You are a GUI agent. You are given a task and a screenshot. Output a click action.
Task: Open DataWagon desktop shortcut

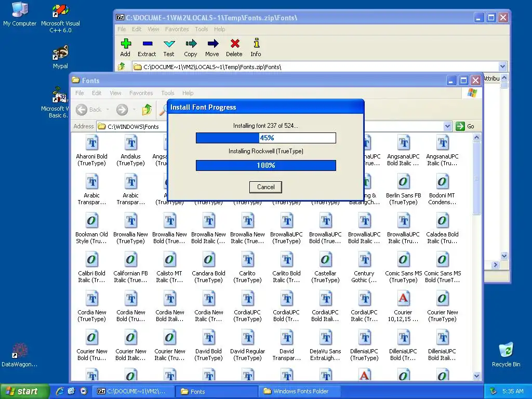tap(19, 354)
